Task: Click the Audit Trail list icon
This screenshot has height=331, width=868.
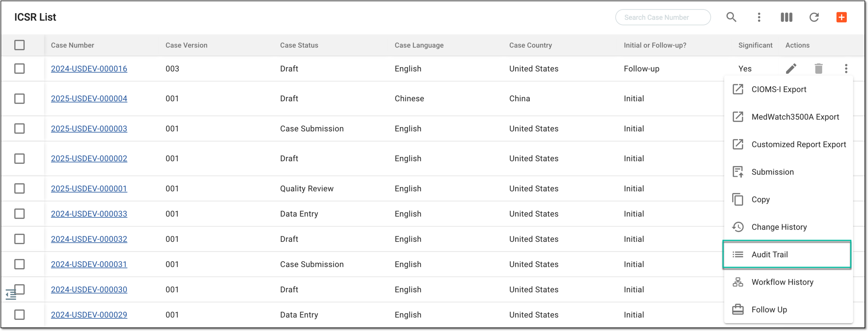Action: click(x=738, y=255)
